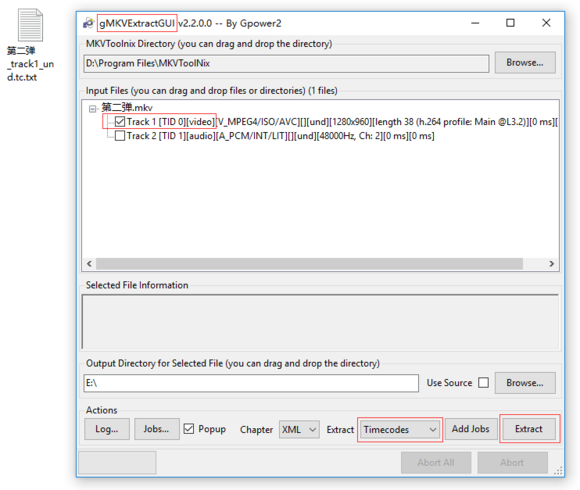Toggle the Popup checkbox
The width and height of the screenshot is (580, 490).
(x=189, y=429)
